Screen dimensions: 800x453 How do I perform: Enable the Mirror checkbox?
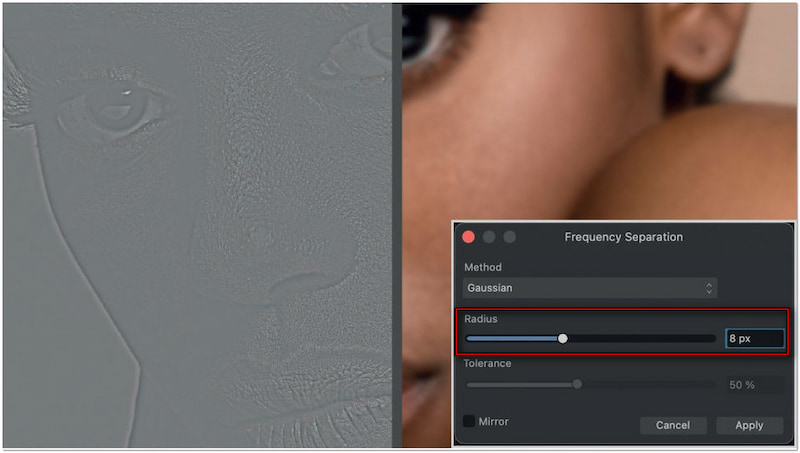coord(469,422)
